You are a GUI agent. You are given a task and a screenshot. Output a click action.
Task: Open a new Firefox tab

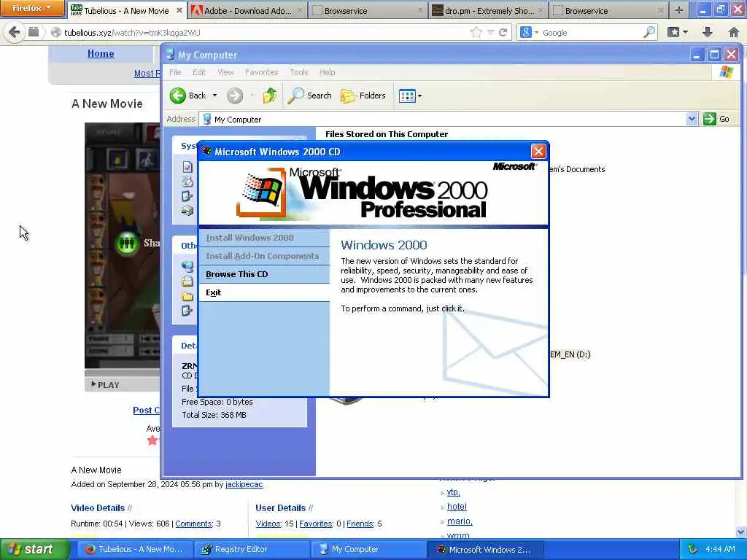(x=679, y=10)
